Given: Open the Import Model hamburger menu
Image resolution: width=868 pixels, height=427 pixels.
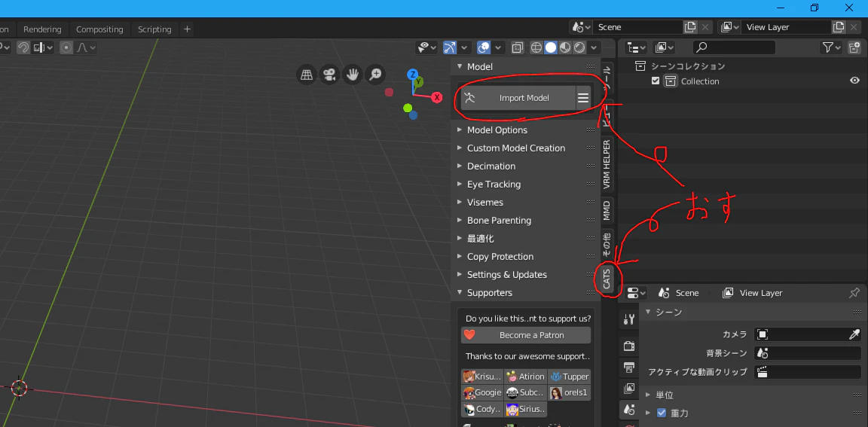Looking at the screenshot, I should click(x=583, y=98).
